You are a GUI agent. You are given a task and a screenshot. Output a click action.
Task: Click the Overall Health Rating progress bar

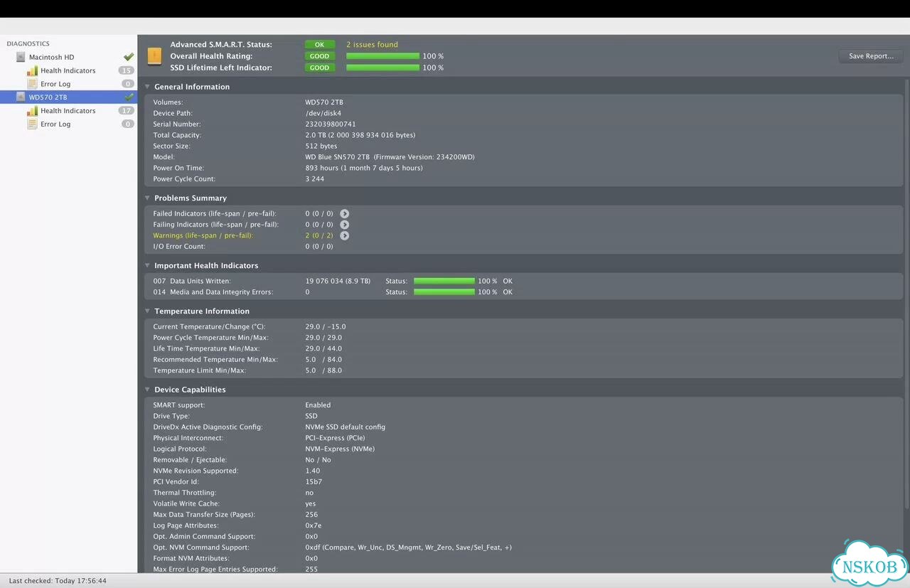(x=382, y=56)
